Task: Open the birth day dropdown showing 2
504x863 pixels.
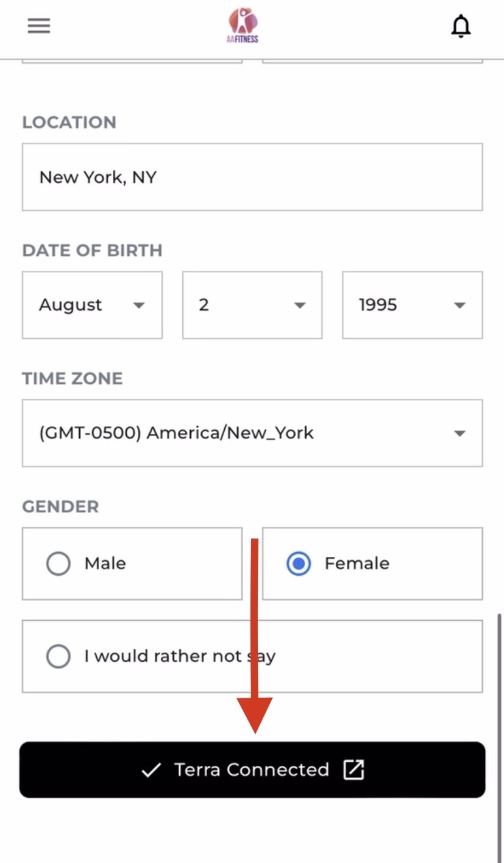Action: [252, 305]
